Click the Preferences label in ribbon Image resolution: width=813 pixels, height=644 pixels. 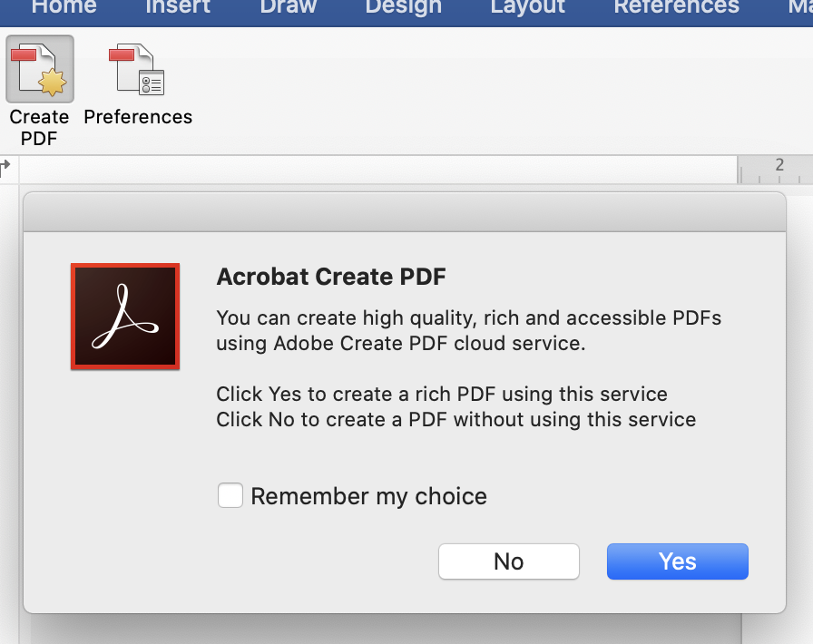(x=138, y=117)
